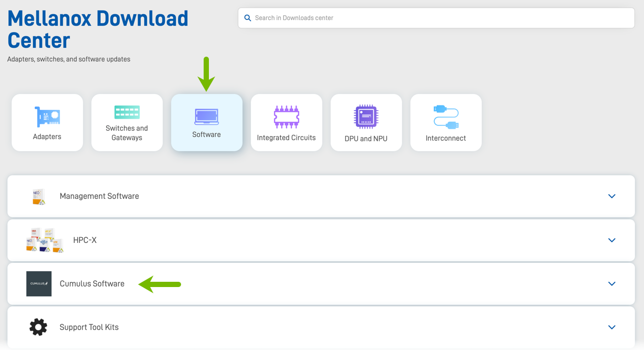The width and height of the screenshot is (644, 350).
Task: Expand the Support Tool Kits chevron
Action: (611, 327)
